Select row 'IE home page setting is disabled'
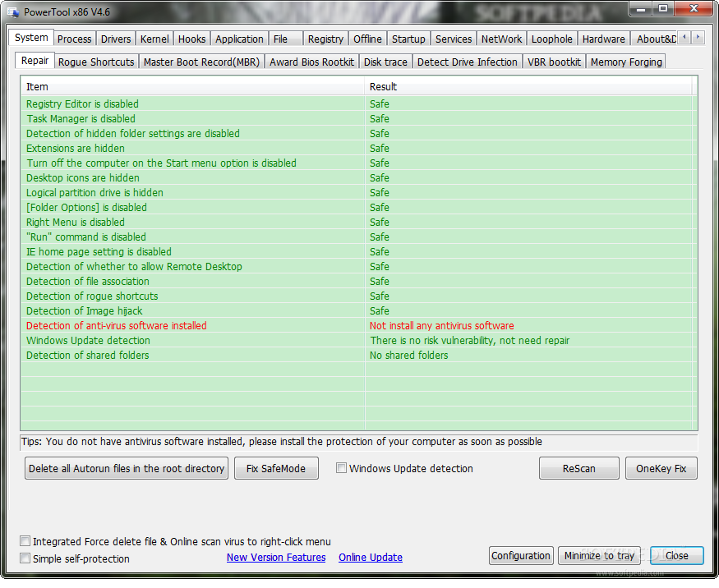719x588 pixels. 357,251
